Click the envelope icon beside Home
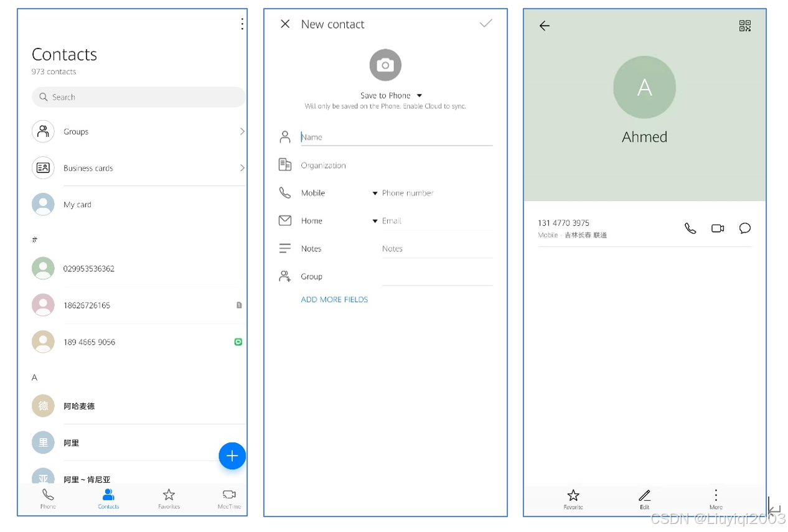 pyautogui.click(x=285, y=220)
